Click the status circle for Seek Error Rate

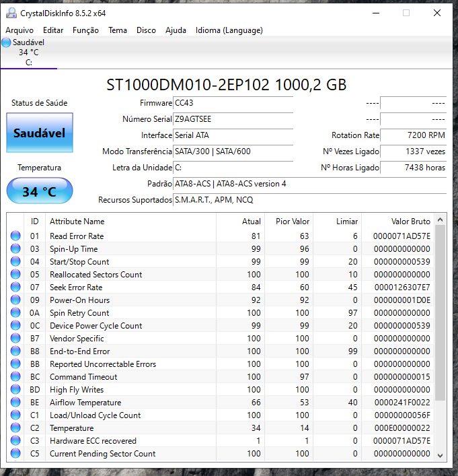tap(15, 287)
